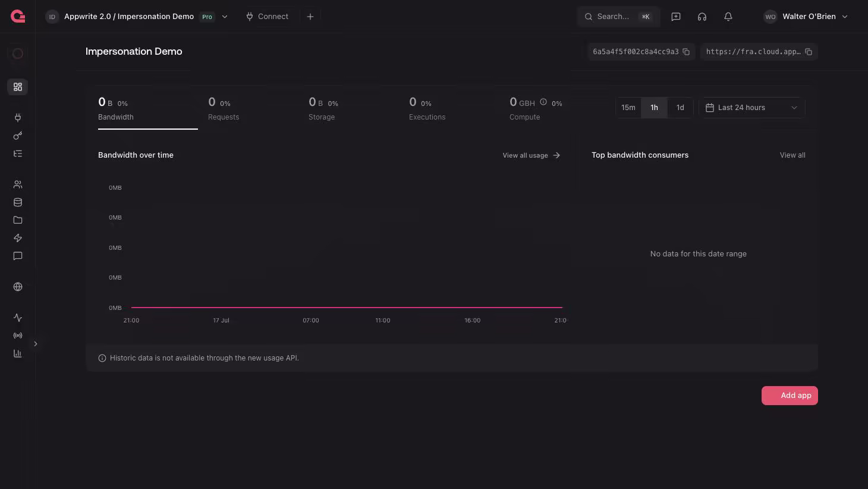Screen dimensions: 868x489
Task: Click the Appwrite 2.0 / Impersonation Demo breadcrumb
Action: (x=129, y=17)
